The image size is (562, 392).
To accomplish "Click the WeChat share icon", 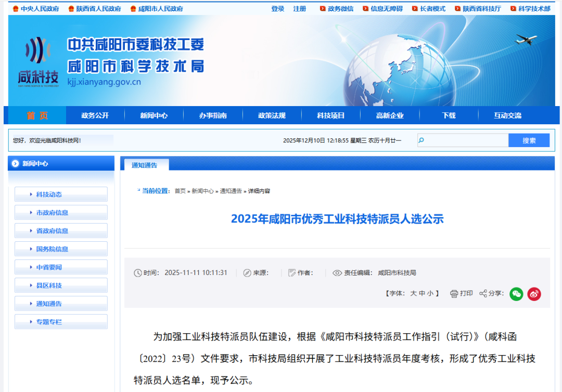I will pyautogui.click(x=516, y=294).
